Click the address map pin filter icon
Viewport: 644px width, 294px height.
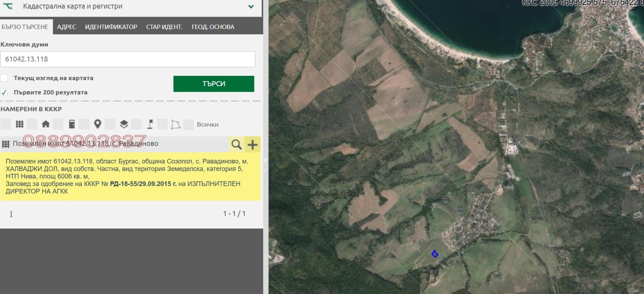[x=97, y=124]
